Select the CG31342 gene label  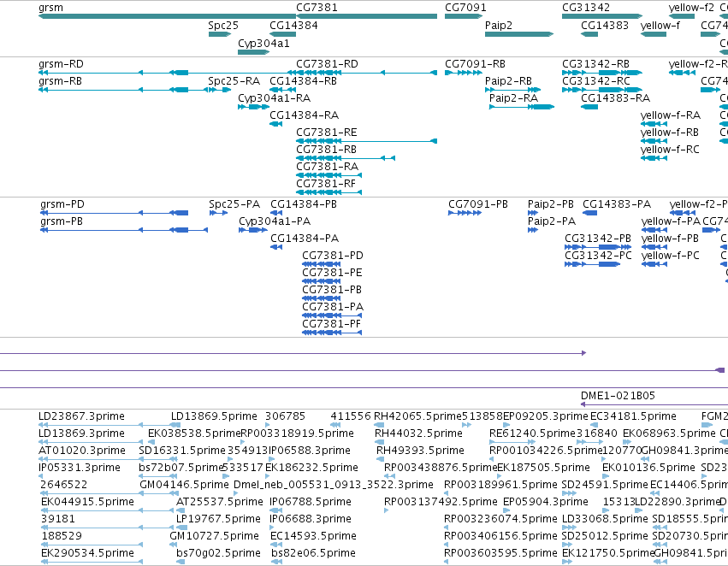[586, 8]
